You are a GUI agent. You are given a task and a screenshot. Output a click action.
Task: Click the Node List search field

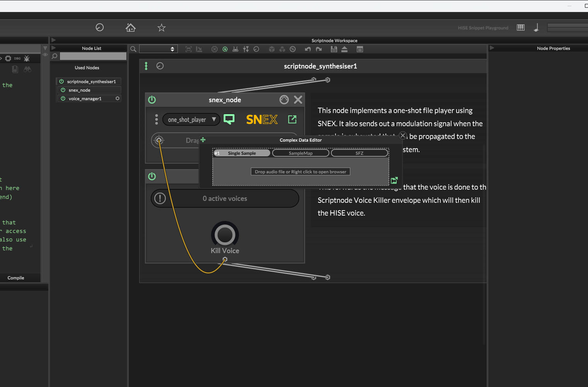pyautogui.click(x=93, y=57)
